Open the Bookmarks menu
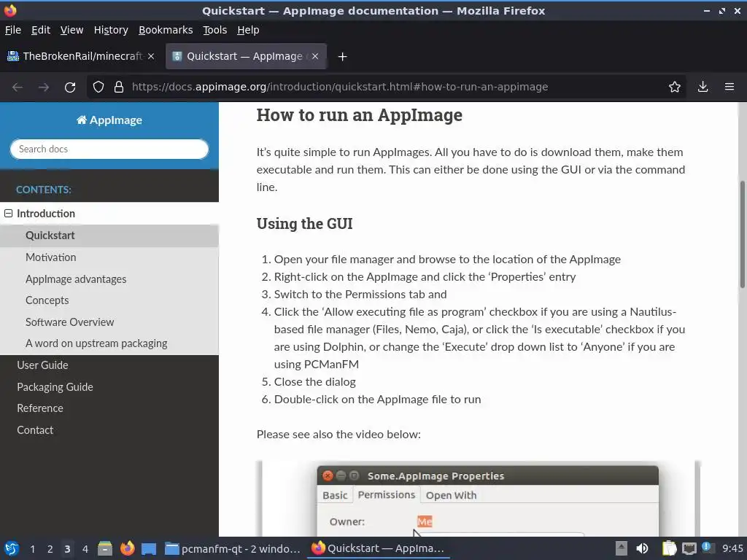This screenshot has height=560, width=747. (x=166, y=30)
